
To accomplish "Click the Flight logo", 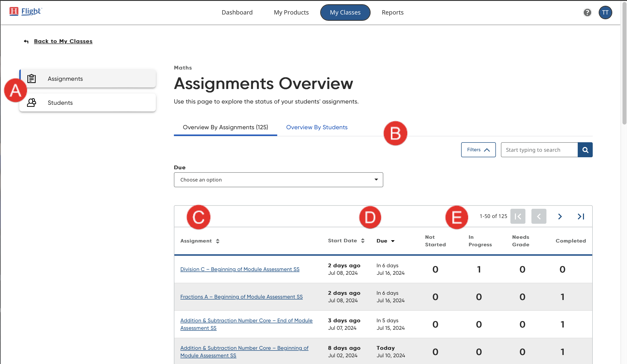I will click(26, 11).
